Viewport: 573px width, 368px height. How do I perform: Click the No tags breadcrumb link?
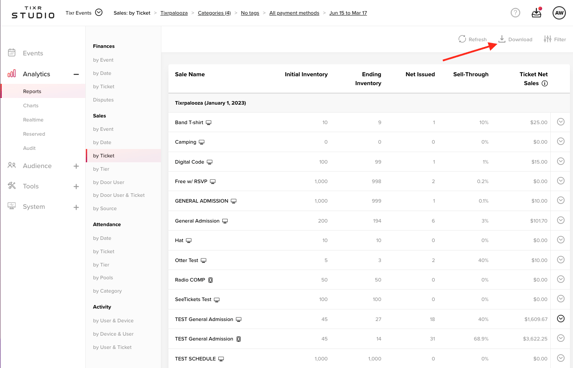tap(250, 13)
